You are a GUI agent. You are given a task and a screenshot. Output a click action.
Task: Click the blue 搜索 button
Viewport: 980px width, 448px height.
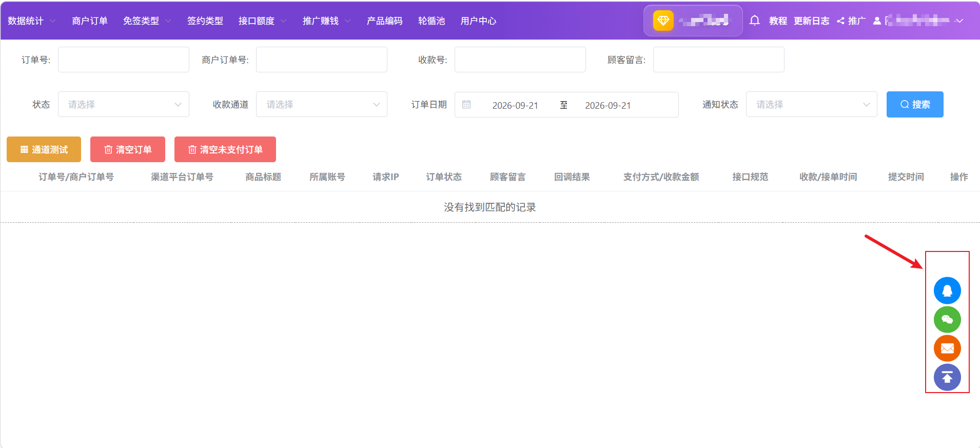coord(915,104)
